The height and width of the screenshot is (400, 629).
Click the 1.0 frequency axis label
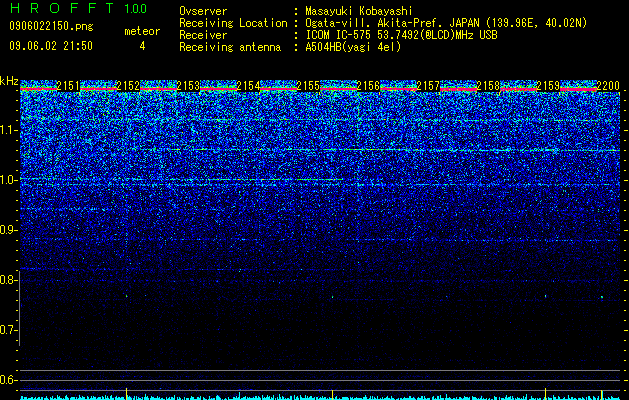point(8,180)
